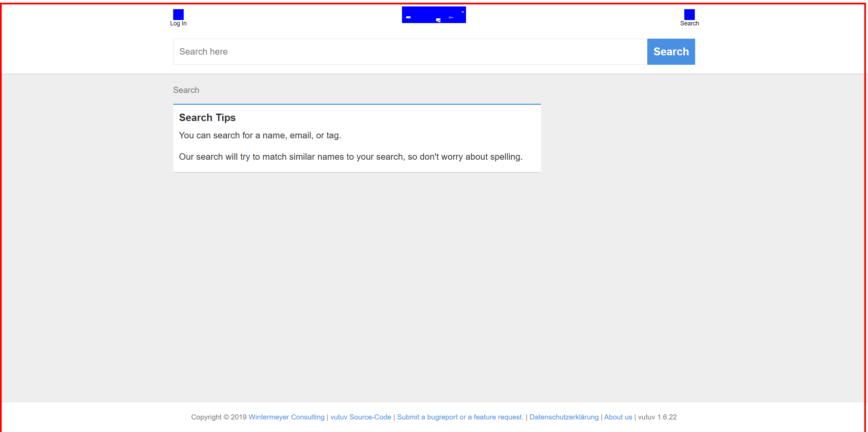The image size is (868, 432).
Task: Follow 'Submit a bugreport or feature request' link
Action: coord(460,417)
